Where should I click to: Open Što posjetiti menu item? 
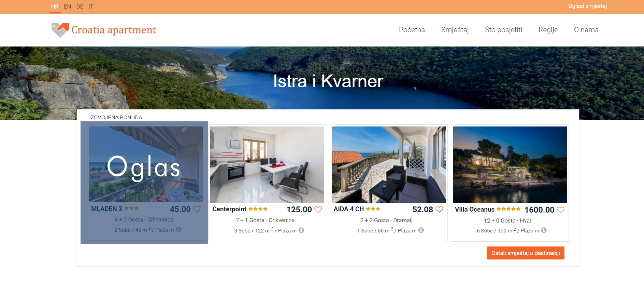click(503, 30)
